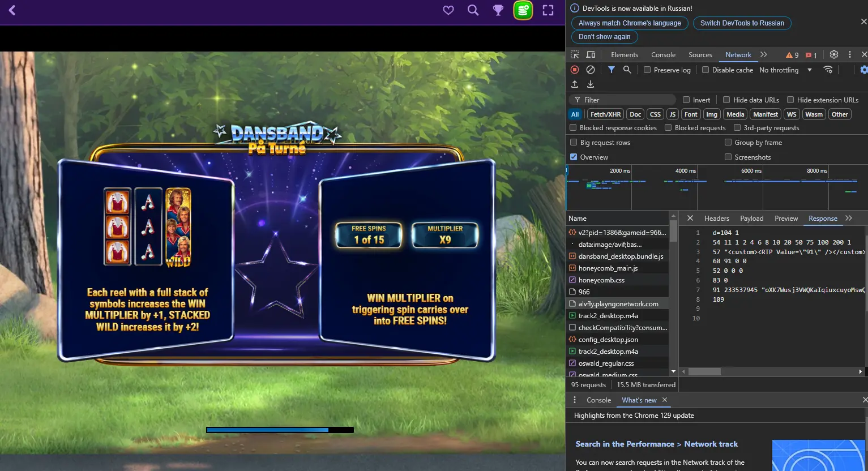
Task: Toggle the device toolbar icon
Action: click(x=591, y=55)
